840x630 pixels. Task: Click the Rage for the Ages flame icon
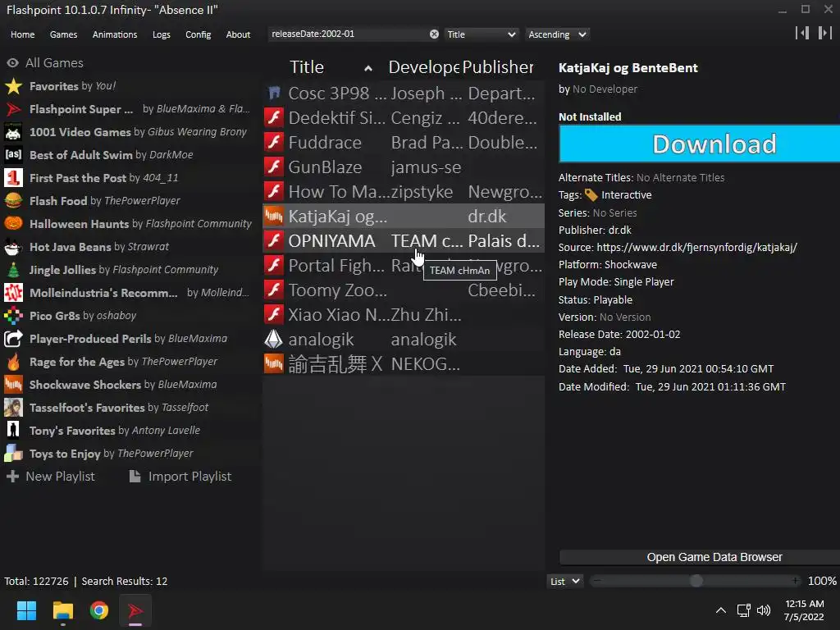pos(13,362)
